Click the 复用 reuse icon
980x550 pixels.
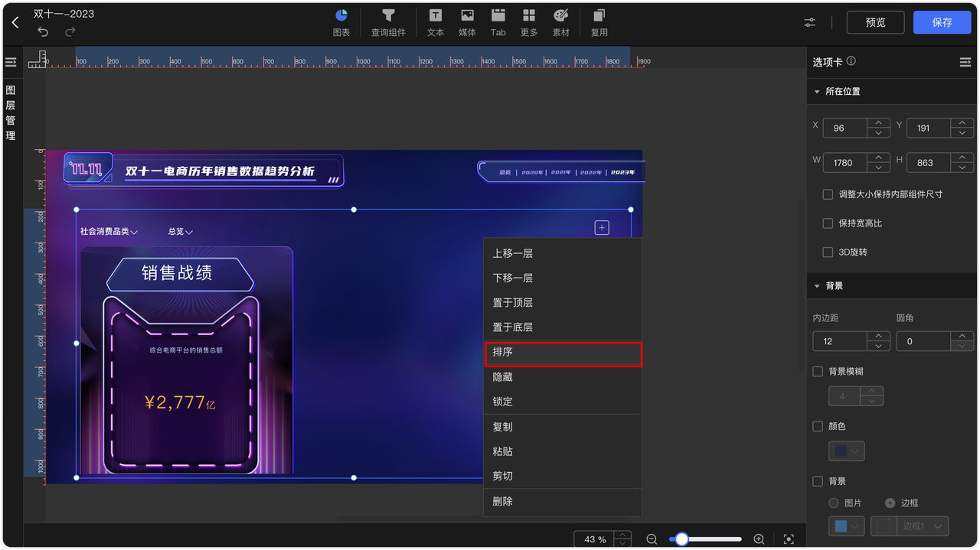tap(599, 22)
